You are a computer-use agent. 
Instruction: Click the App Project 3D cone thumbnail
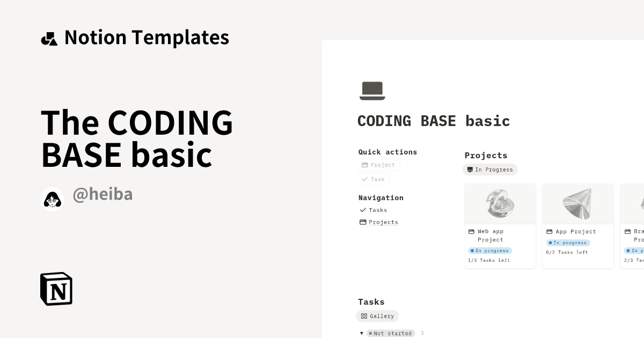577,203
